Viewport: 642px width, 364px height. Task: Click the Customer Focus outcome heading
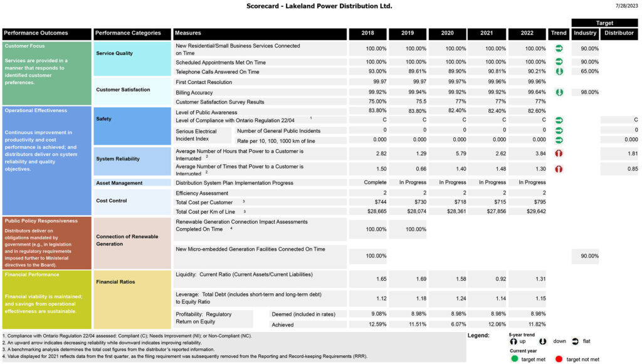point(25,46)
